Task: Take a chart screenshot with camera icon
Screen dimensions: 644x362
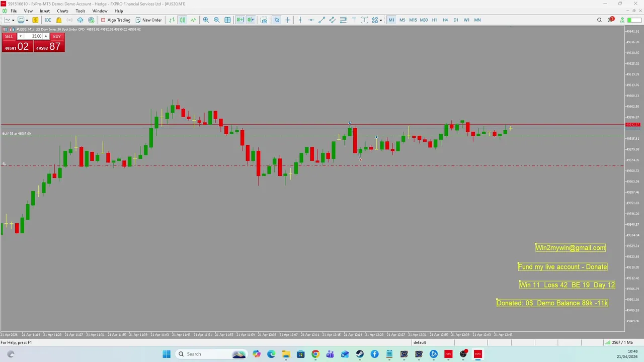Action: click(x=264, y=20)
